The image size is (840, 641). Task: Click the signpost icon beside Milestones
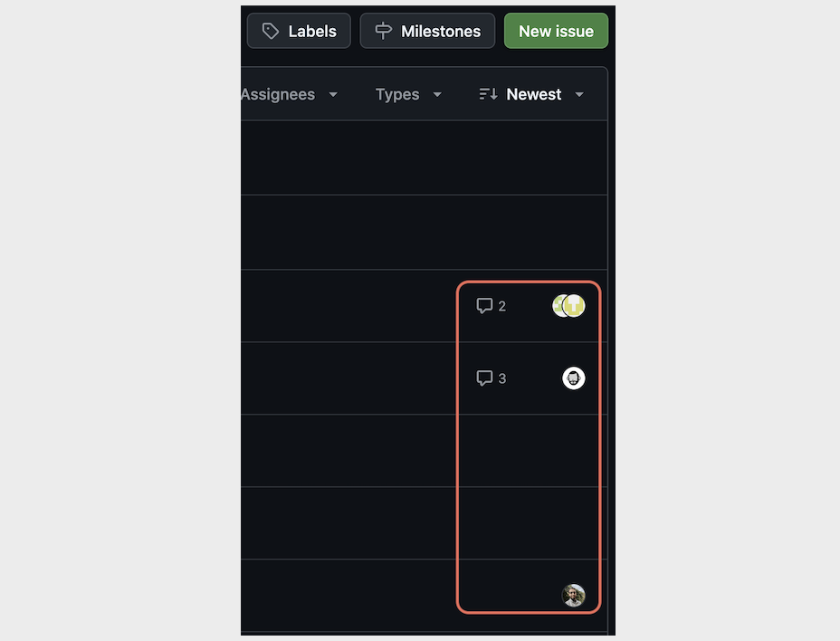(383, 31)
